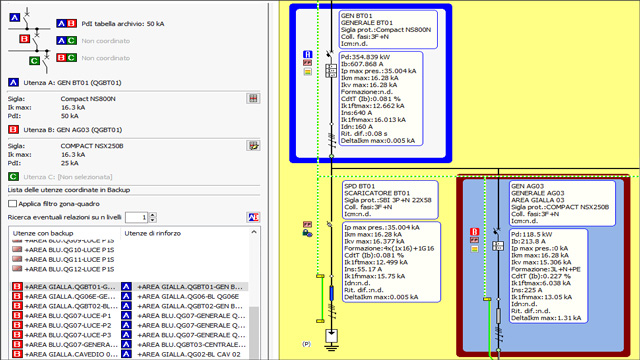Click the lock icon beside SPD BT01 line
640x360 pixels.
tap(307, 233)
